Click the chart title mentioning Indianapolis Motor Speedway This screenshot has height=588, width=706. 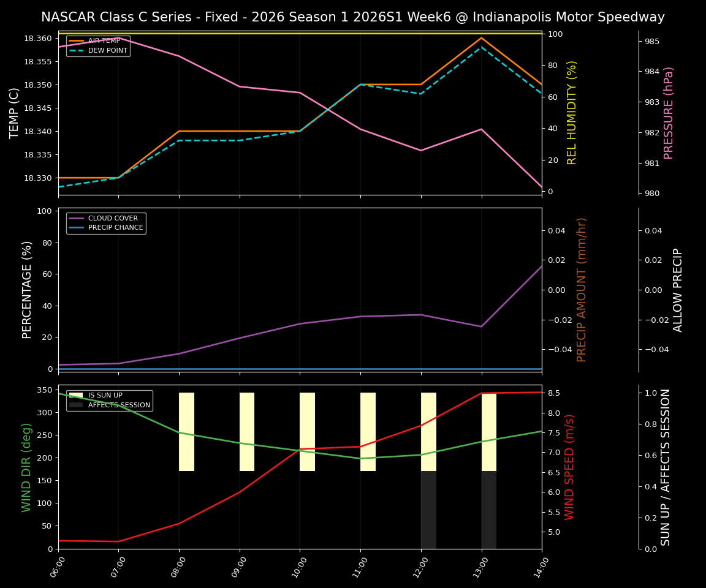[353, 17]
